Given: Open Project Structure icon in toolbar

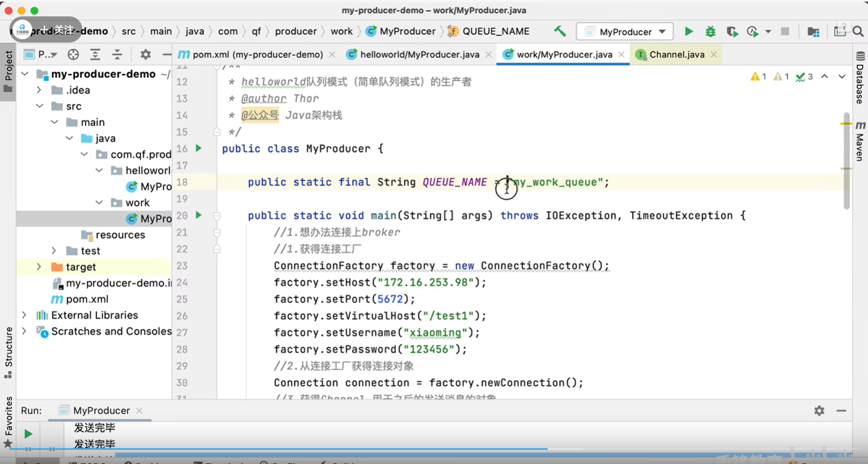Looking at the screenshot, I should (x=813, y=32).
